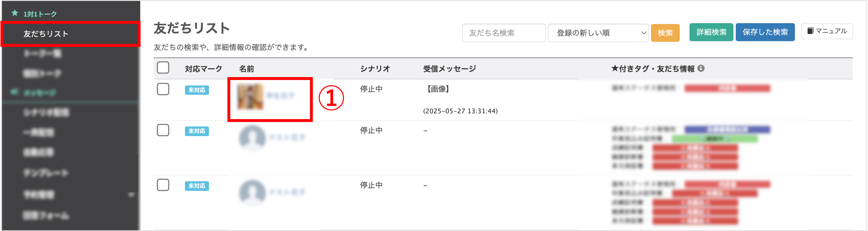Click the star icon beside 1対1トーク
Screen dimensions: 868x231
[15, 13]
